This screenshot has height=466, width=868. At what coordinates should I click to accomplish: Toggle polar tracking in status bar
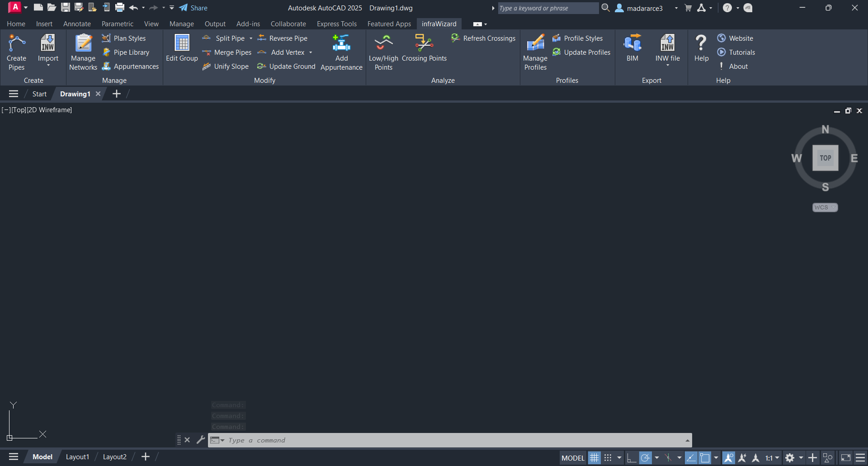(646, 458)
